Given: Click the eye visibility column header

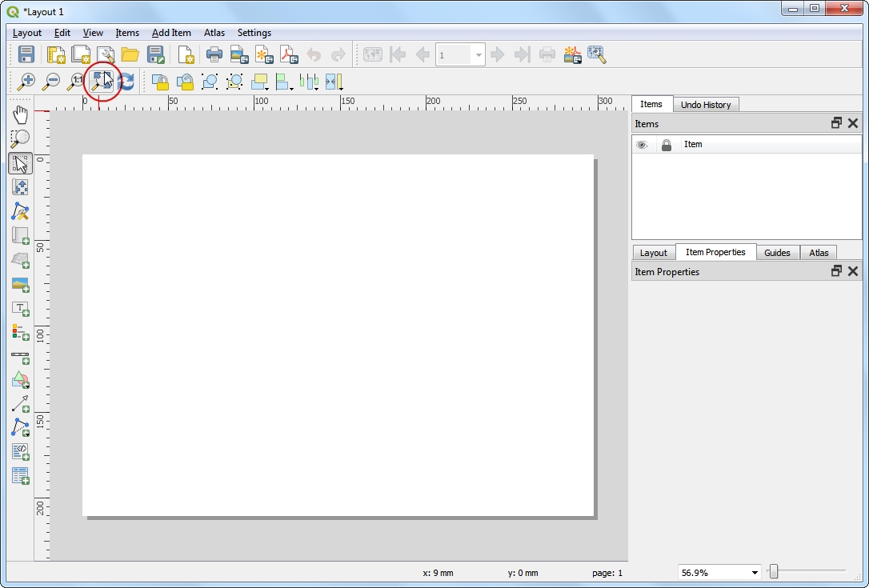Looking at the screenshot, I should click(x=642, y=145).
